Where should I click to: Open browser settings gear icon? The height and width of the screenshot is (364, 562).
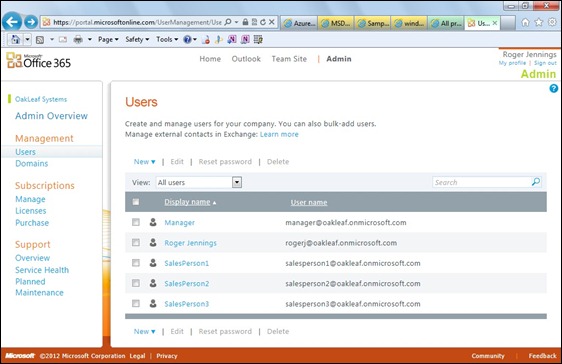(x=552, y=22)
